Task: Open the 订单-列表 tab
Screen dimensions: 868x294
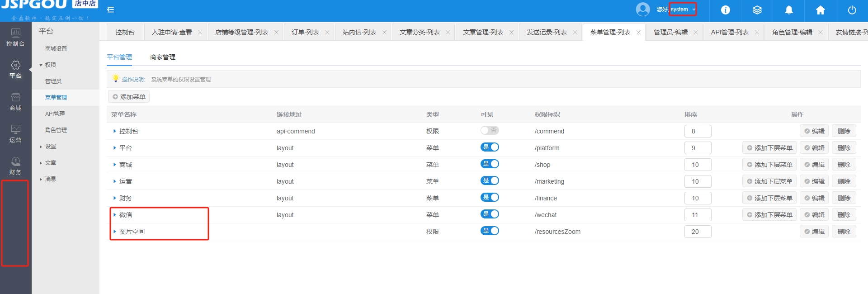Action: pos(305,32)
